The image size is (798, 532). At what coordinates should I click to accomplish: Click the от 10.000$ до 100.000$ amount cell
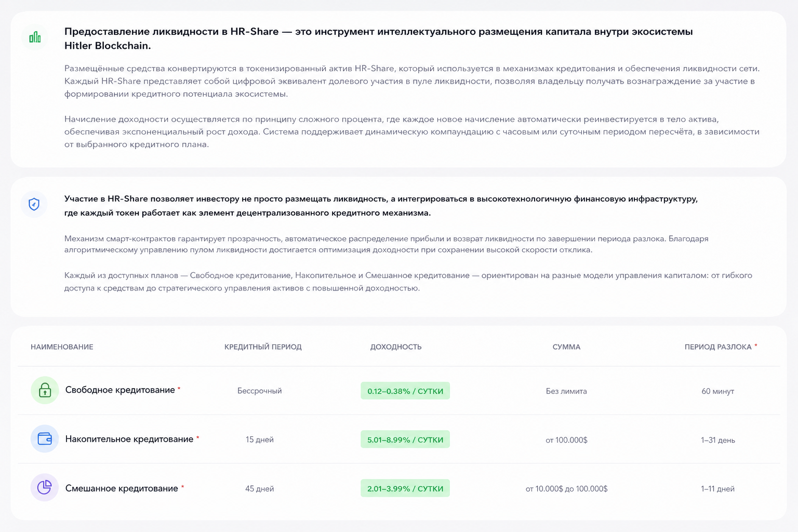[x=566, y=489]
